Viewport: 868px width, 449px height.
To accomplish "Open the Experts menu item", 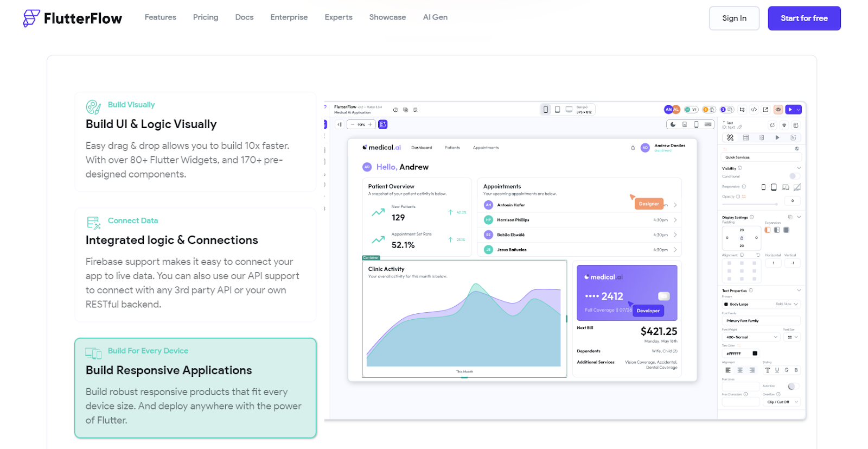I will [x=339, y=17].
